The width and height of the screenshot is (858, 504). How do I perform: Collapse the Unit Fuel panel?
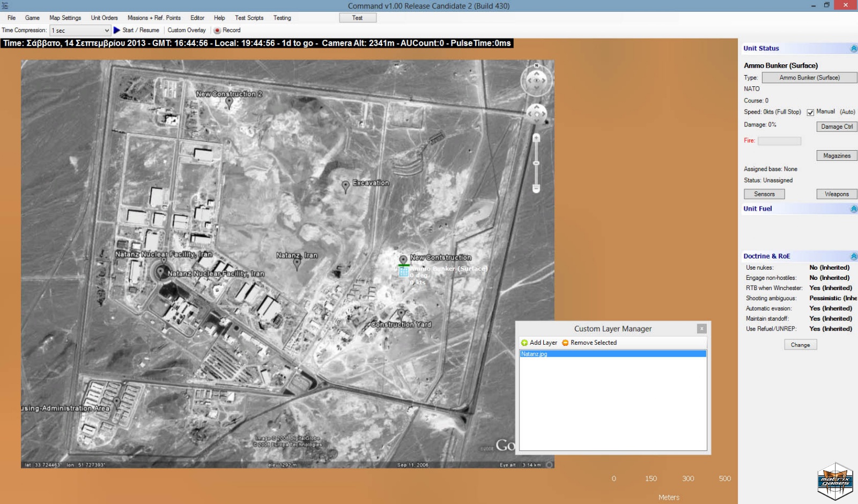pos(854,209)
